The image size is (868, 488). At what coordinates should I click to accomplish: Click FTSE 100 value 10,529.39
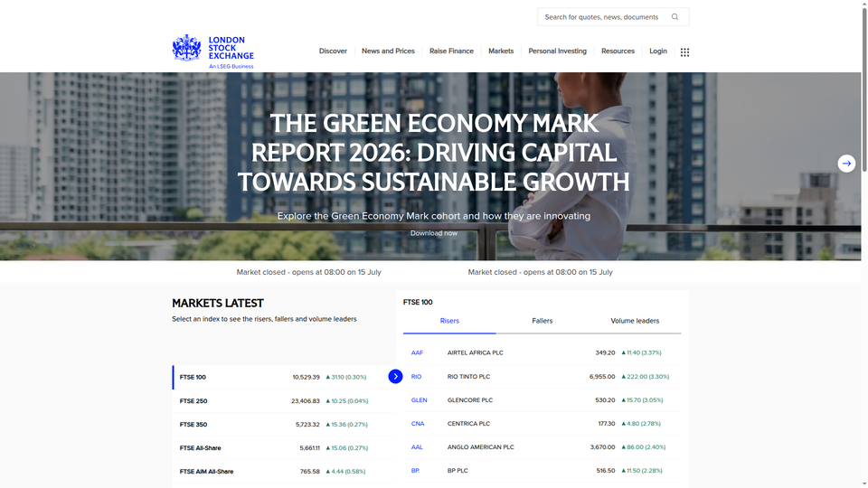307,377
